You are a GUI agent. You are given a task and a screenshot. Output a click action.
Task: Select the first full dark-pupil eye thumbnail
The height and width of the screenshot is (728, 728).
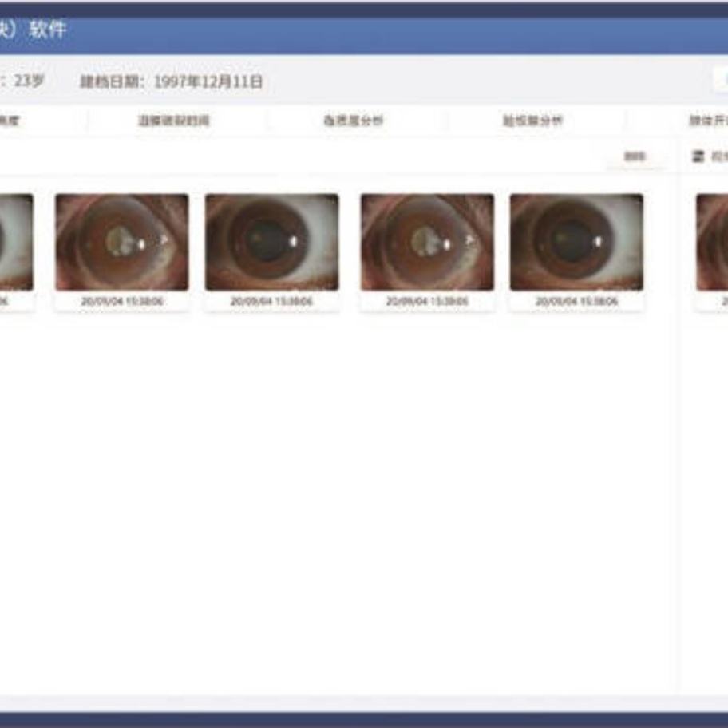[272, 242]
